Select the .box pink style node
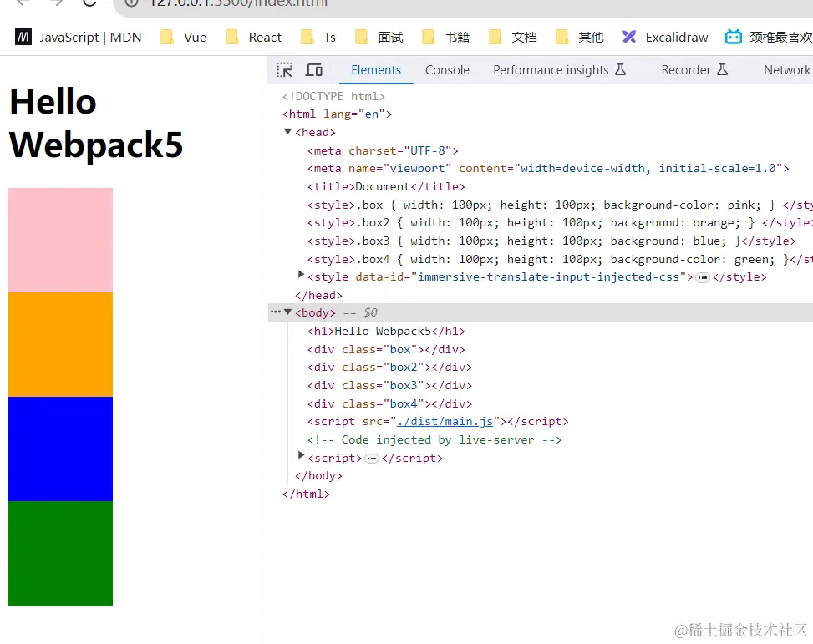This screenshot has width=813, height=644. (560, 205)
